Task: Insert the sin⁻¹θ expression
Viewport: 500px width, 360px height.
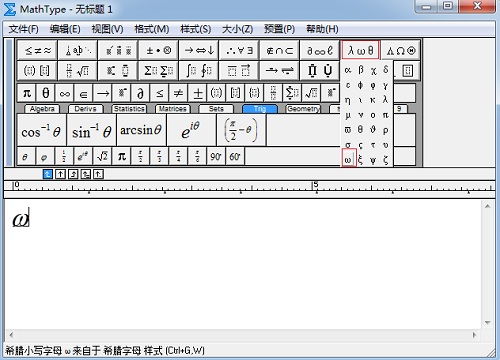Action: pyautogui.click(x=91, y=130)
